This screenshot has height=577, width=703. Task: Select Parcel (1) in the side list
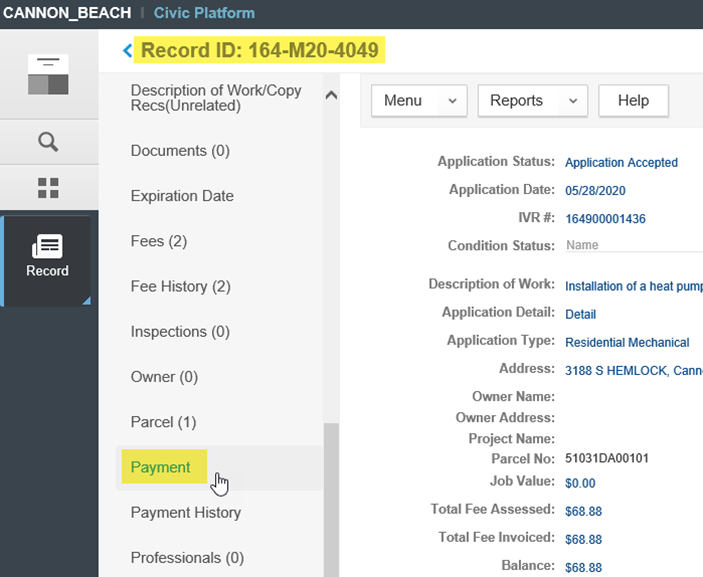[x=163, y=422]
